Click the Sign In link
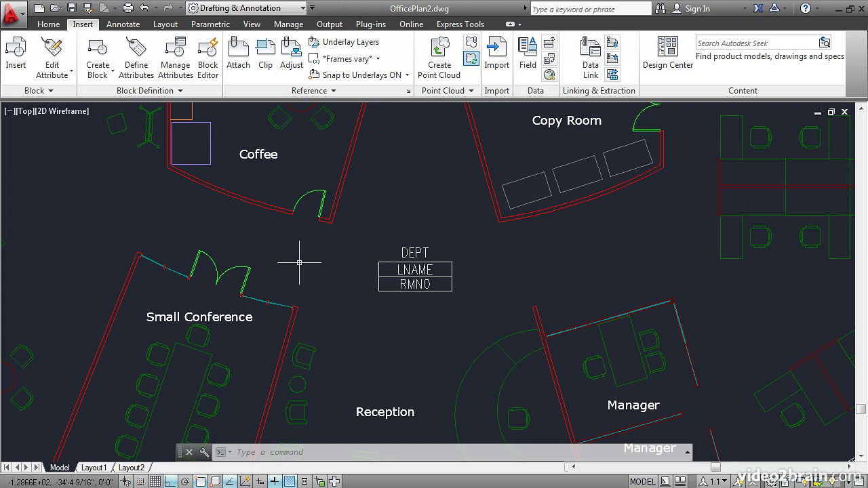This screenshot has width=868, height=488. tap(697, 8)
